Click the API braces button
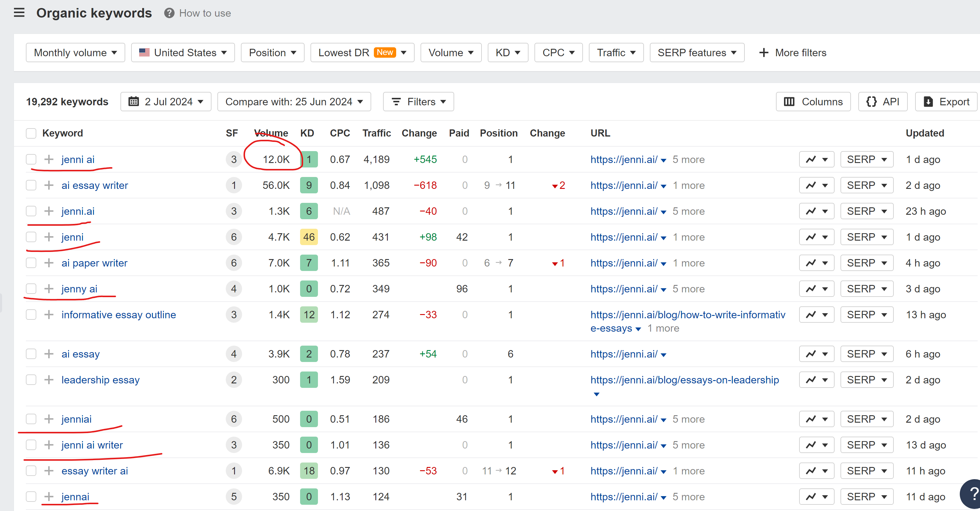This screenshot has height=511, width=980. [x=883, y=102]
